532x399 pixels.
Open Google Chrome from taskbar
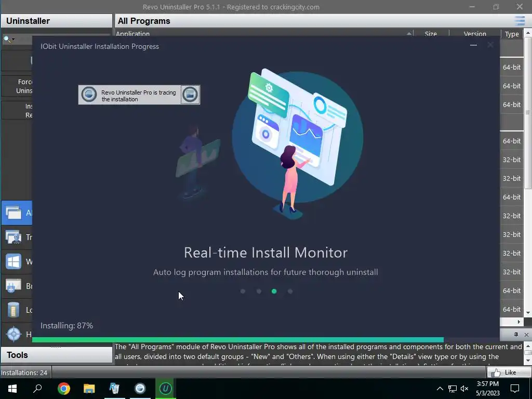63,389
